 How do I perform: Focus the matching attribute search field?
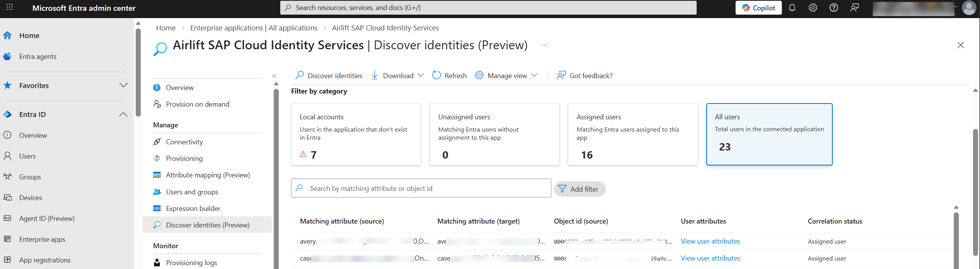point(421,188)
